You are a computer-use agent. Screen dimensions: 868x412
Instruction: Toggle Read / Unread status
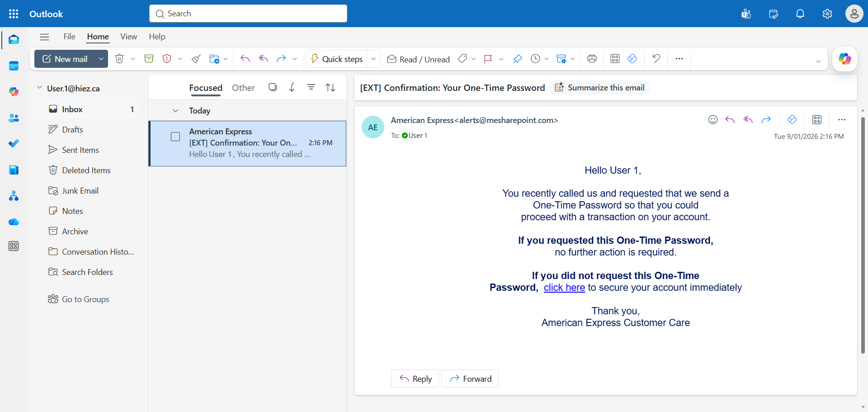(418, 59)
